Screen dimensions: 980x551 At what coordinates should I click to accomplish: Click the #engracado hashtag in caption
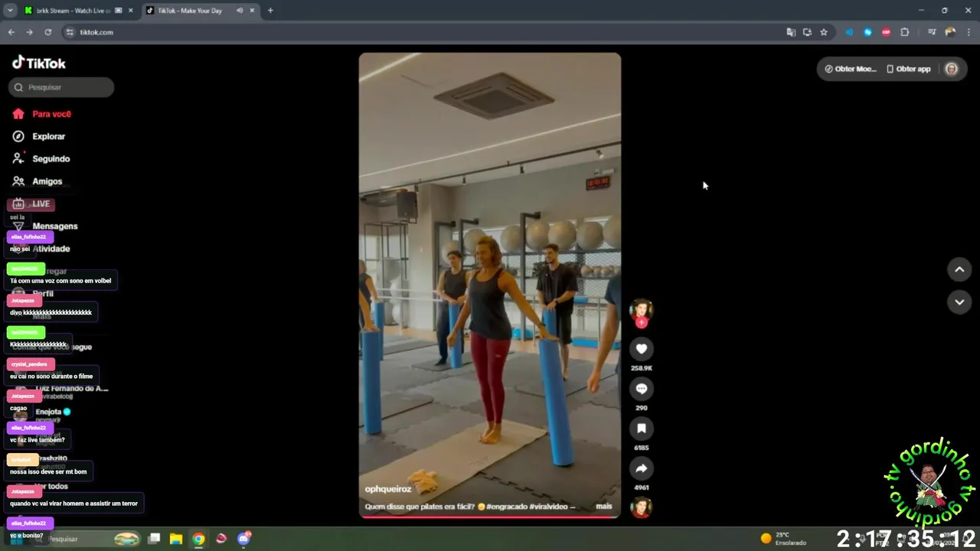(507, 507)
